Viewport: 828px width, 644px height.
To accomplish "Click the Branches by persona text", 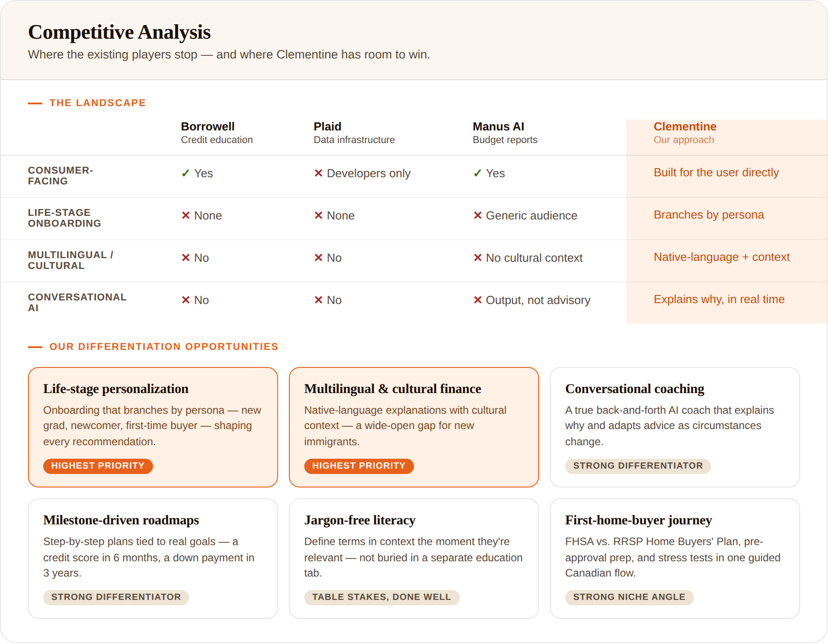I will pos(709,215).
